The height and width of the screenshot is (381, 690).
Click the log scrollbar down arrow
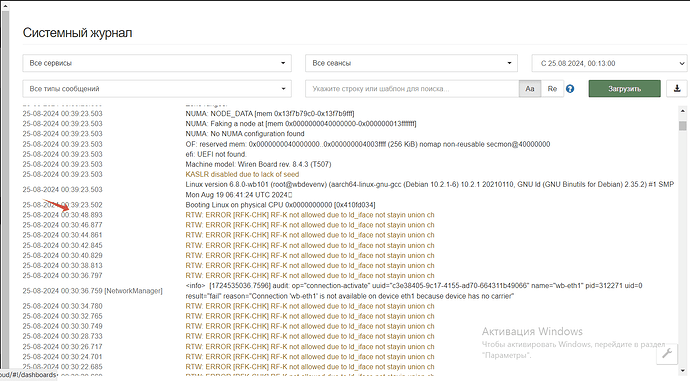click(683, 370)
